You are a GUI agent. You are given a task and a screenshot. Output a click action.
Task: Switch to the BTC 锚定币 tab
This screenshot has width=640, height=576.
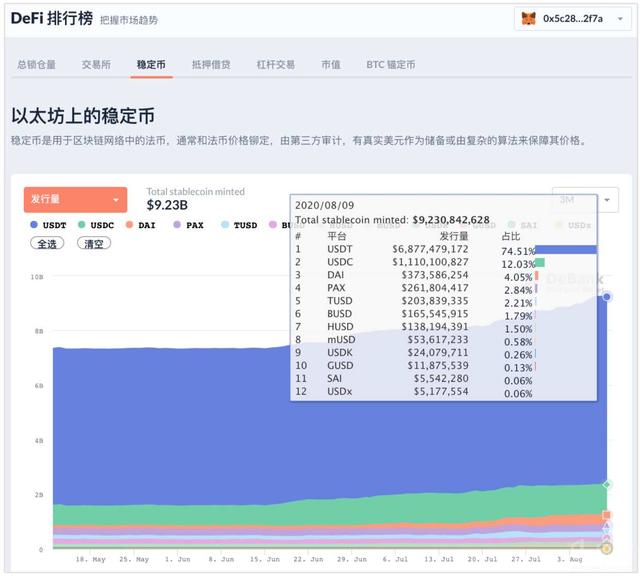391,64
